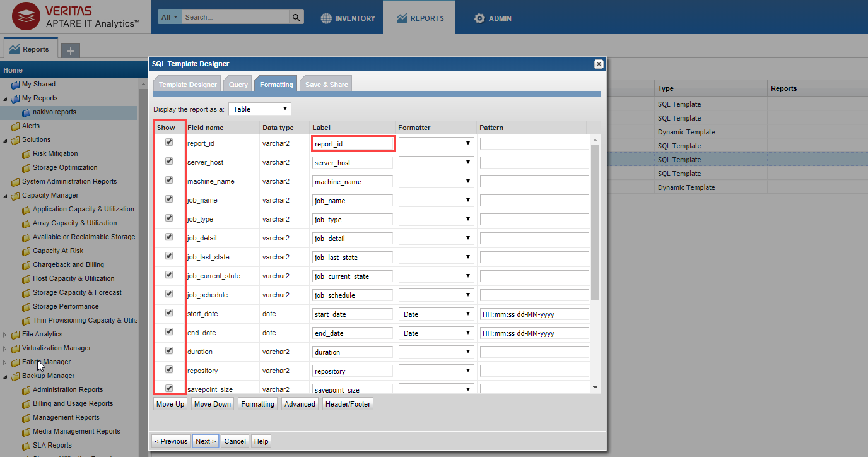Screen dimensions: 868x457
Task: Toggle Show checkbox for job_type row
Action: (x=168, y=218)
